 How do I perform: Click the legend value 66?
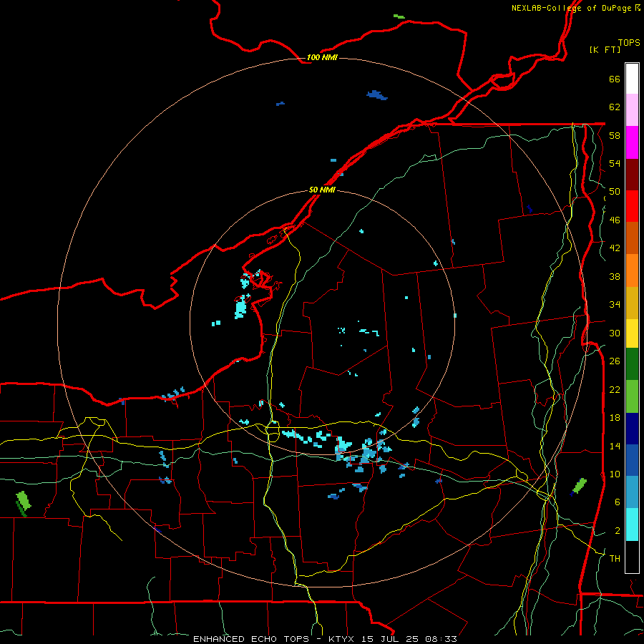click(x=615, y=79)
